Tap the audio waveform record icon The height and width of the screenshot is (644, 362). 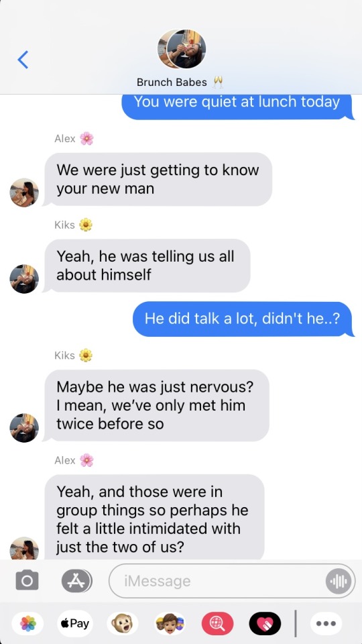(339, 581)
